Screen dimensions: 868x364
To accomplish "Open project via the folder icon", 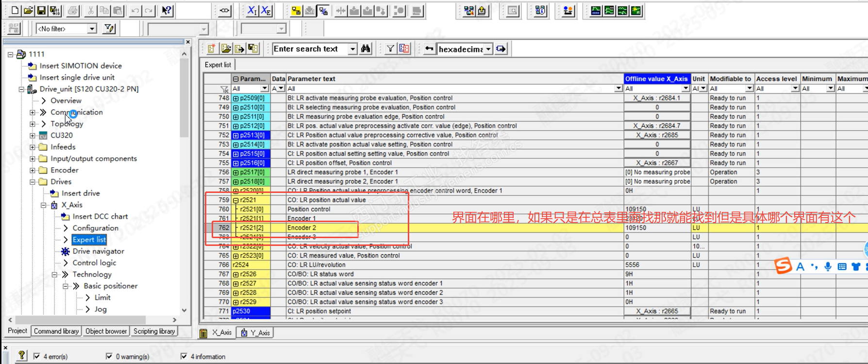I will [x=28, y=10].
